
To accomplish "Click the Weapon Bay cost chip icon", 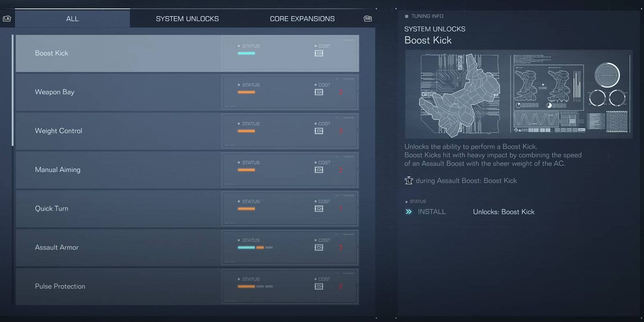I will click(319, 92).
